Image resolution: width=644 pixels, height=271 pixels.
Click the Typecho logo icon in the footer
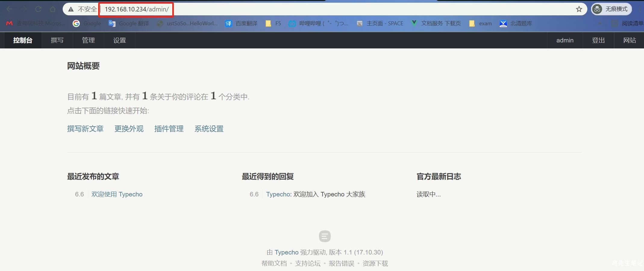[325, 236]
